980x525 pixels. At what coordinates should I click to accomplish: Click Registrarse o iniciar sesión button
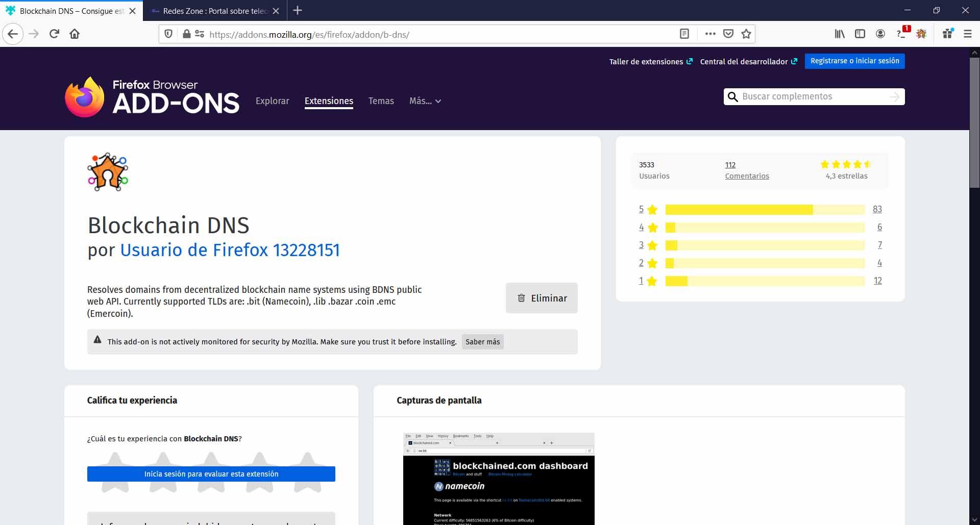click(x=855, y=61)
